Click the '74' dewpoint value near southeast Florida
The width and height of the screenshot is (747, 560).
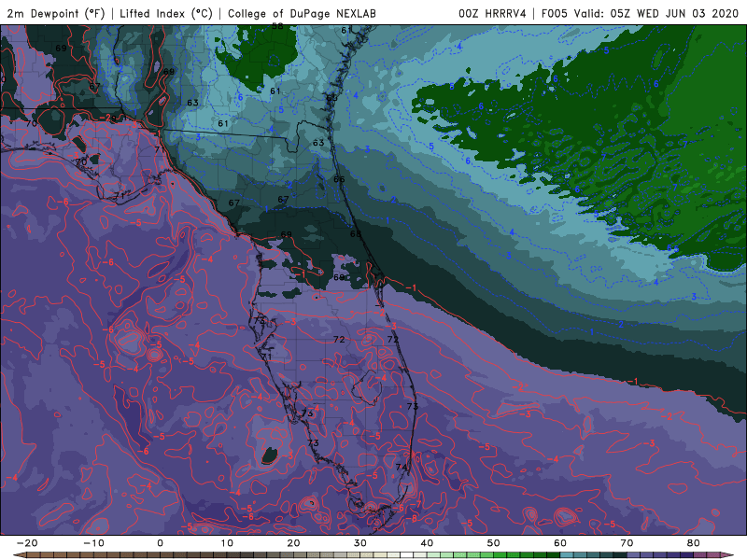point(402,468)
